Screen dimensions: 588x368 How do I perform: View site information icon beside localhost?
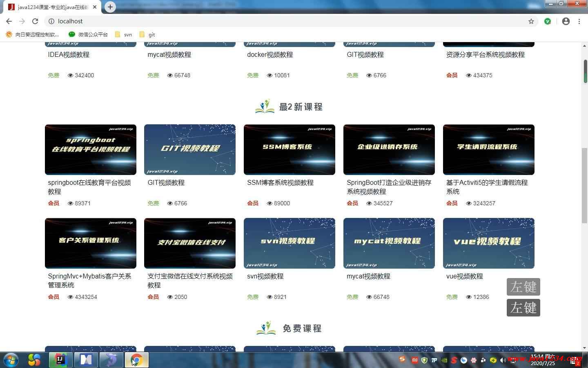(x=51, y=21)
